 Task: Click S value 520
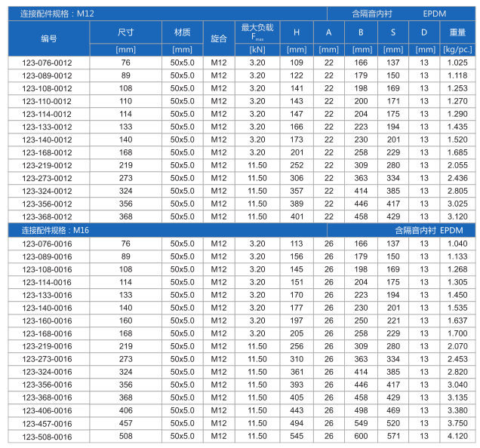point(393,423)
